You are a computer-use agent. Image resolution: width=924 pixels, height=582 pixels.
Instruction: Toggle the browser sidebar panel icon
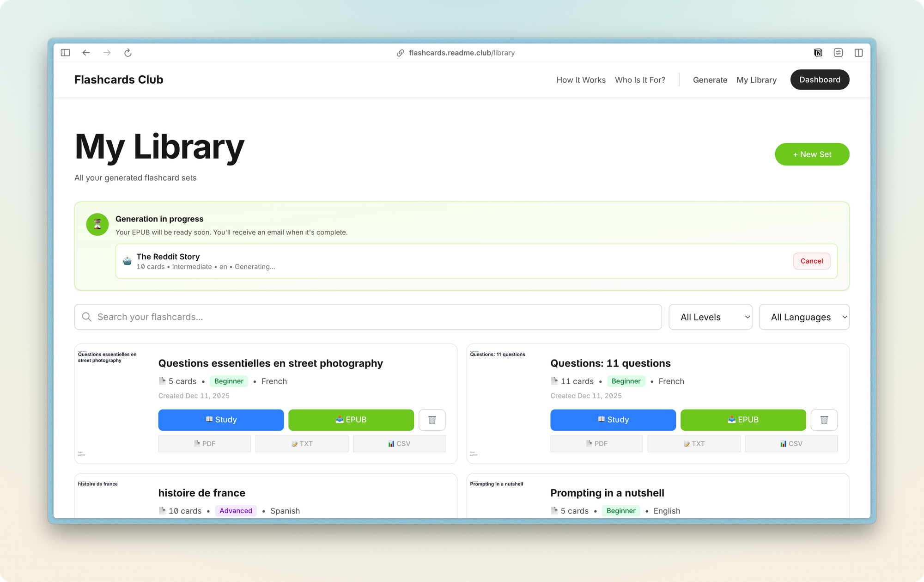click(65, 53)
